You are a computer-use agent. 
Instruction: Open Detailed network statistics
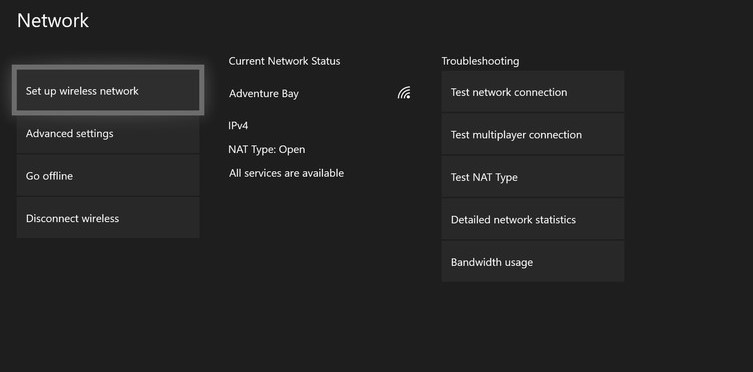(x=533, y=219)
